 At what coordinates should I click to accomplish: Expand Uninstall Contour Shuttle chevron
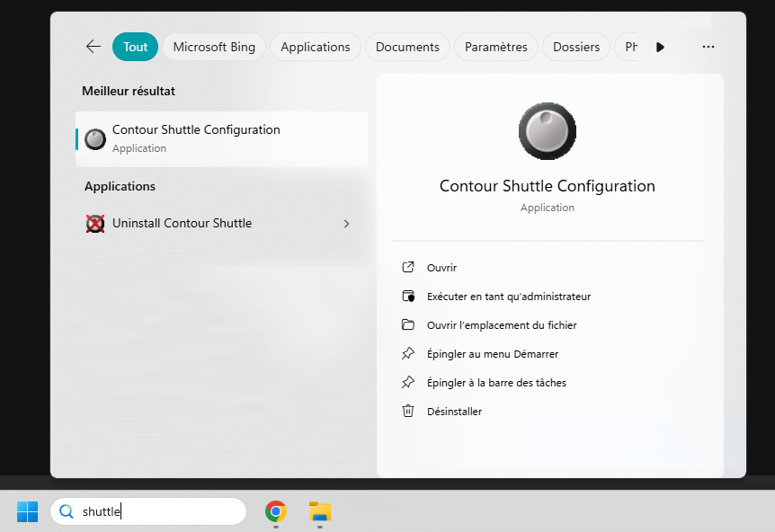point(346,224)
